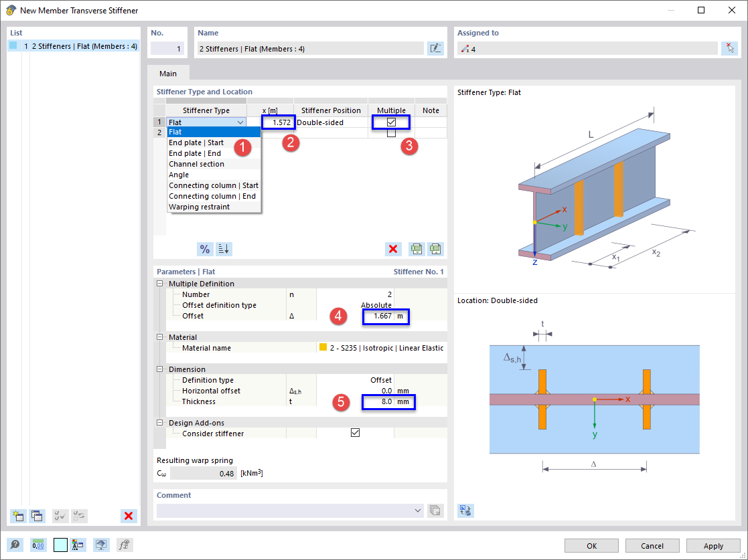This screenshot has width=748, height=560.
Task: Open decimal places settings in bottom toolbar
Action: tap(38, 545)
